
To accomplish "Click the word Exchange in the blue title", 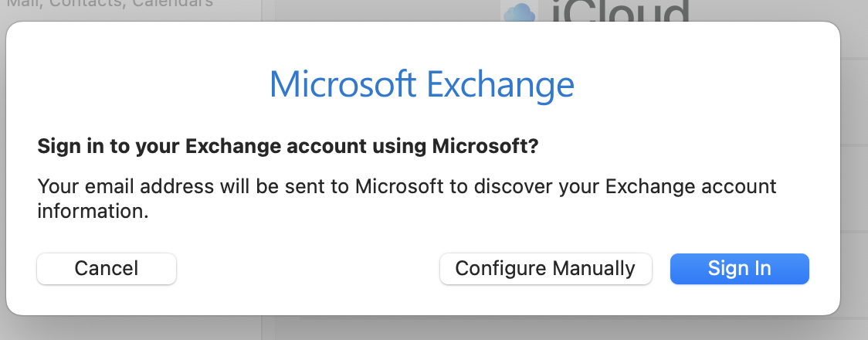I will [500, 84].
